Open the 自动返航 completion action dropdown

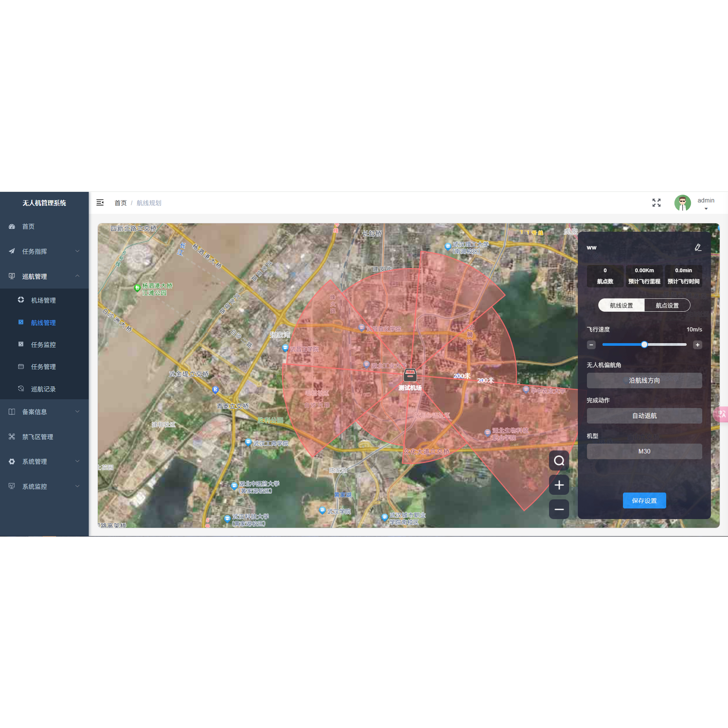tap(644, 416)
